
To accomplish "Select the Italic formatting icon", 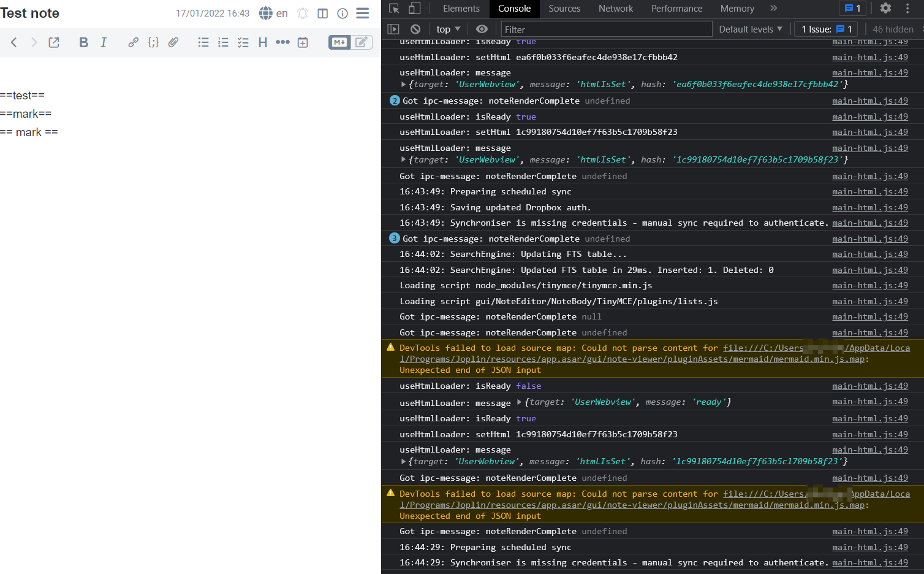I will coord(104,42).
